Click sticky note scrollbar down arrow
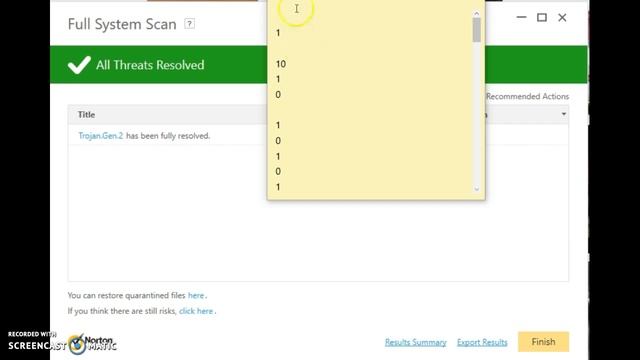Viewport: 640px width, 360px height. click(x=476, y=189)
